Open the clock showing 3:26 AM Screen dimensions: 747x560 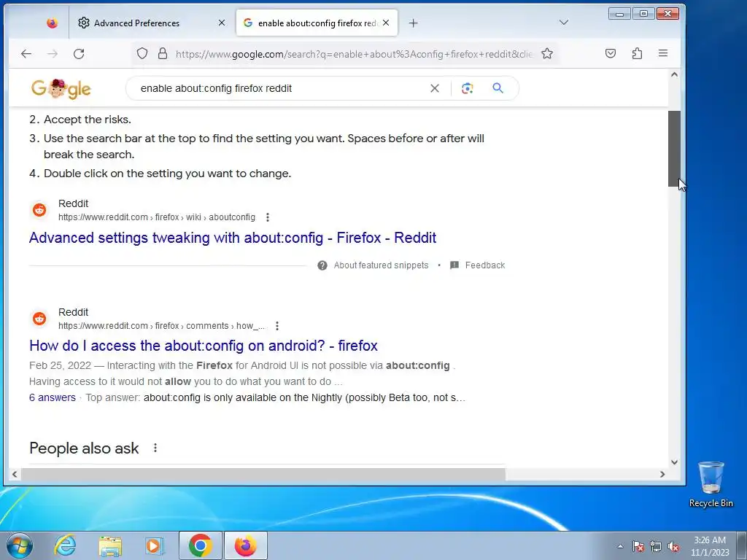click(x=710, y=546)
